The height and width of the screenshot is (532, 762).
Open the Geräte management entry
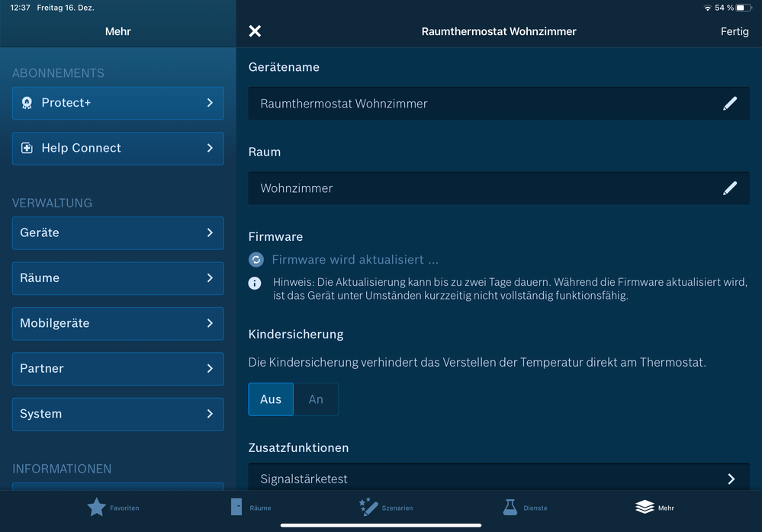point(117,233)
